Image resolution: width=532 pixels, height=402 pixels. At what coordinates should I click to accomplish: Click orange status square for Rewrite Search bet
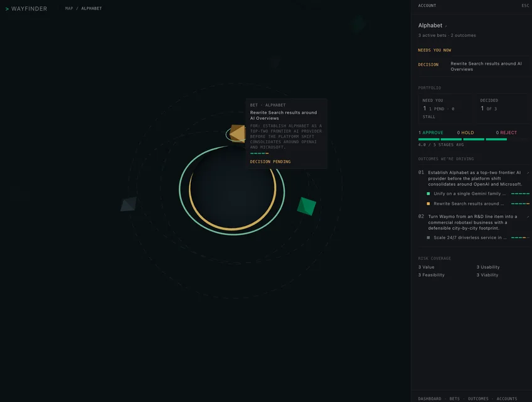428,204
